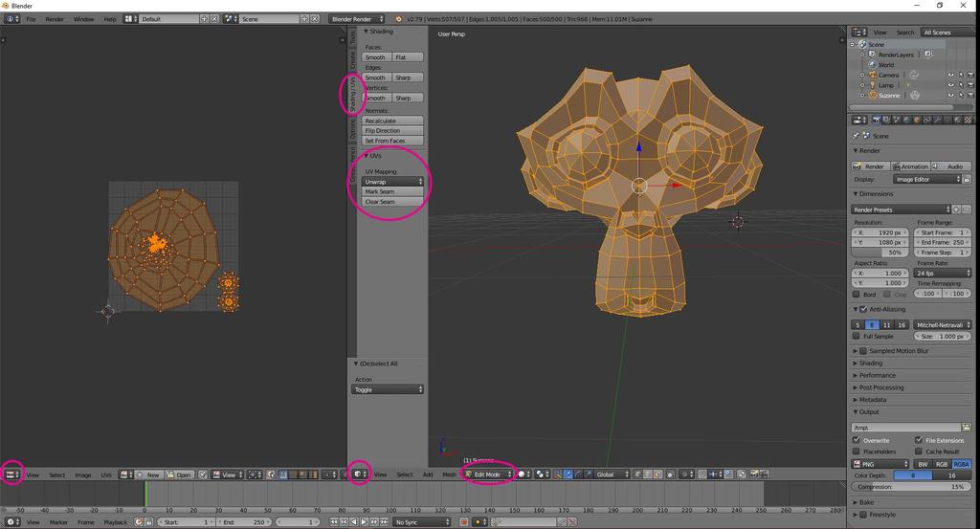This screenshot has height=529, width=980.
Task: Open the Toggle action dropdown
Action: tap(388, 389)
